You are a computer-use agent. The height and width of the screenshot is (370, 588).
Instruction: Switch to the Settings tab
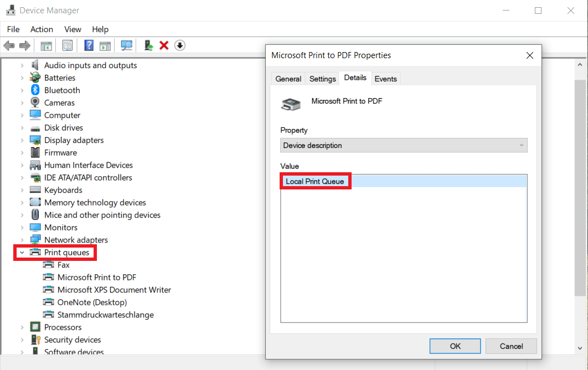click(x=322, y=78)
